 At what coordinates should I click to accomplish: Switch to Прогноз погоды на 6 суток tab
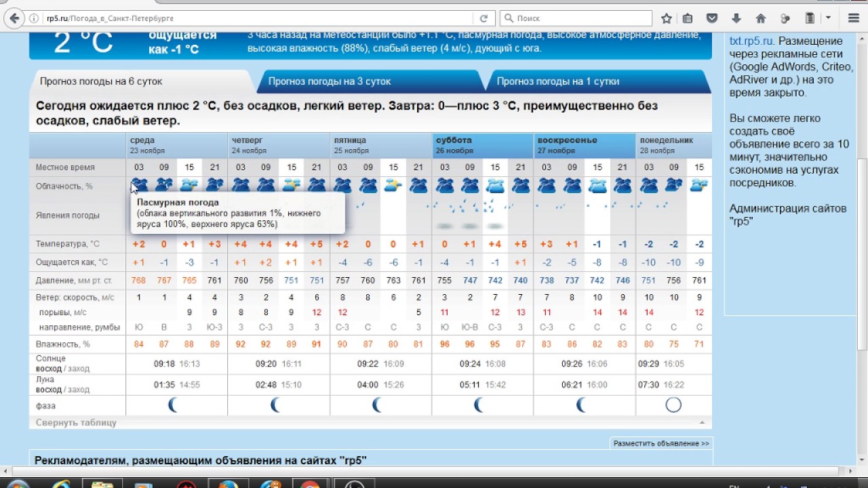[x=101, y=81]
